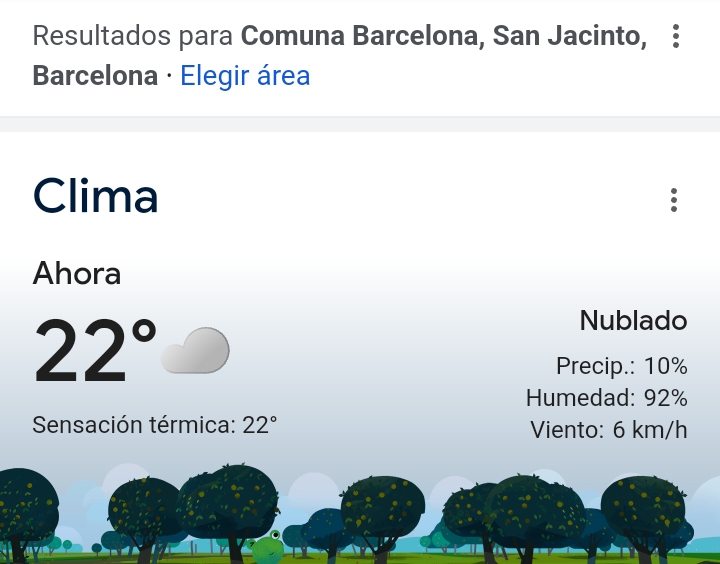Screen dimensions: 720x564
Task: Tap the Viento 6 km/h reading
Action: pyautogui.click(x=608, y=430)
